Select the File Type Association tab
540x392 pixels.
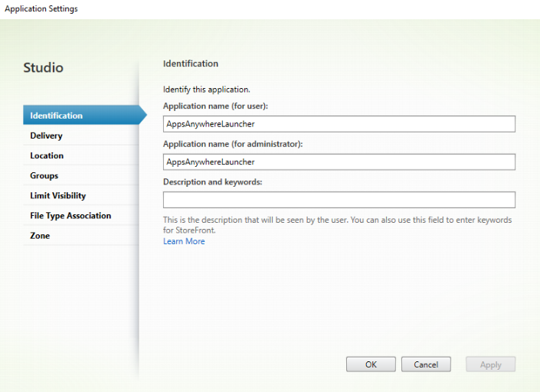[x=70, y=216]
